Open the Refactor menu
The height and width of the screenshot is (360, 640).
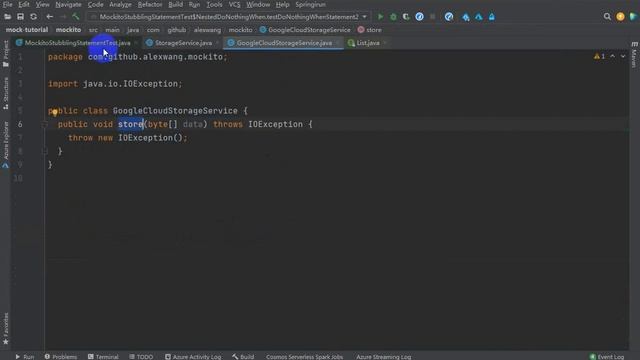(x=150, y=4)
